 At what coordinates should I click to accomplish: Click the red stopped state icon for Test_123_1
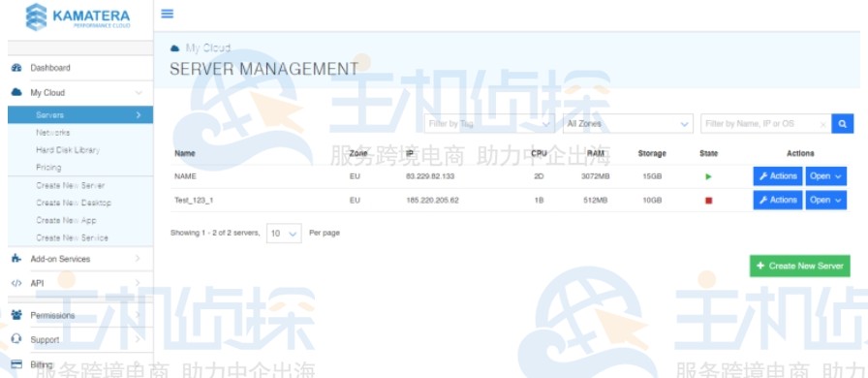(x=708, y=201)
